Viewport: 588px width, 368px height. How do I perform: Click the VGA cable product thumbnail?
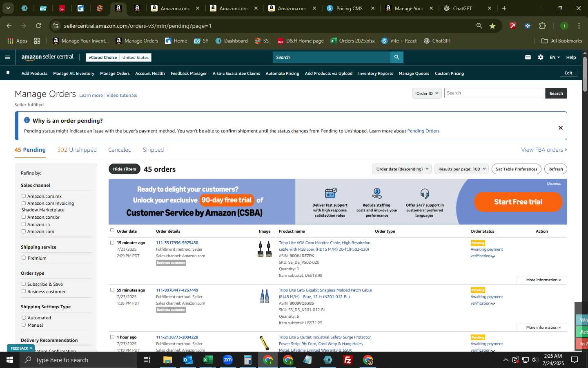pyautogui.click(x=265, y=249)
